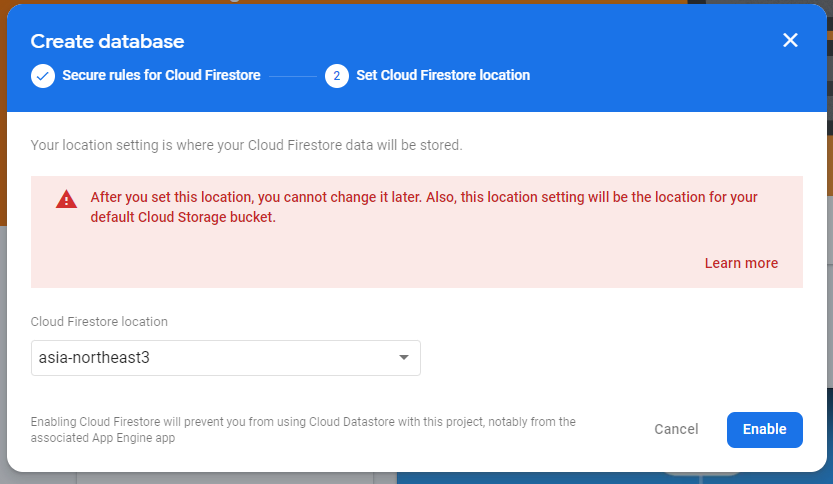Click Enable to create the database

click(x=764, y=430)
